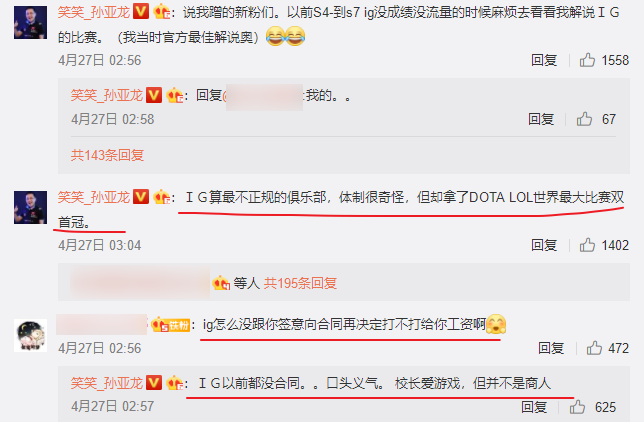
Task: Open 笑笑_孙亚龙 profile from first comment username
Action: coord(94,12)
